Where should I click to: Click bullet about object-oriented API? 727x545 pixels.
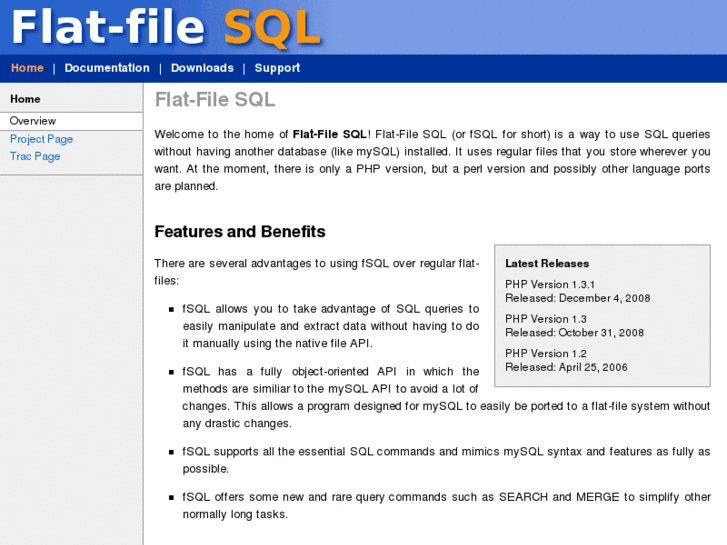pos(446,398)
